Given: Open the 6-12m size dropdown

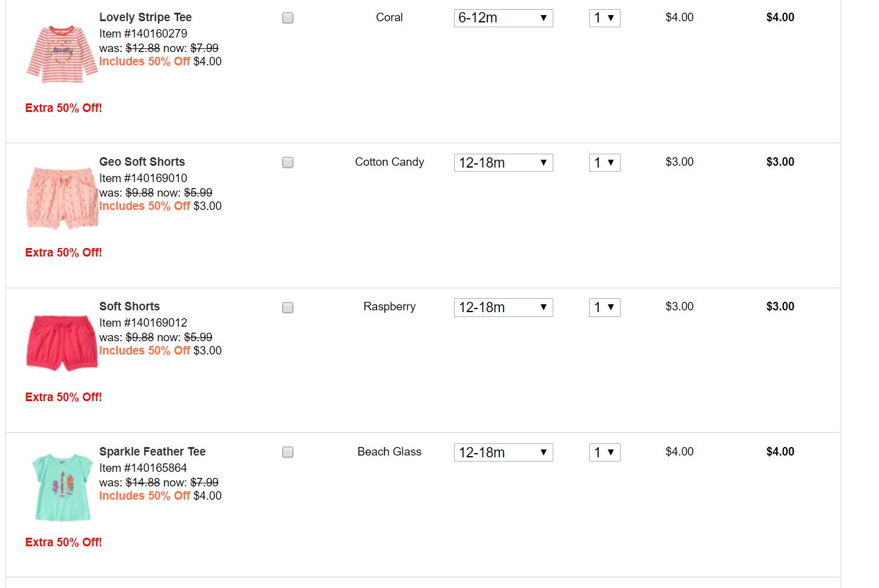Looking at the screenshot, I should click(x=503, y=18).
